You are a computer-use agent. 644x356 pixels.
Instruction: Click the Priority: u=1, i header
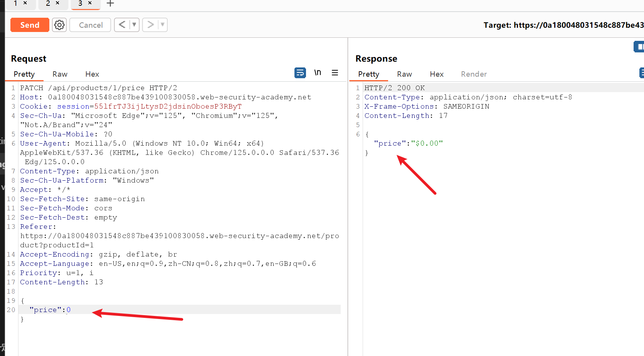[x=57, y=273]
